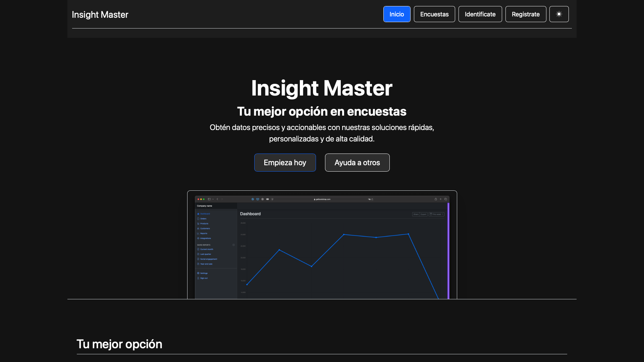Viewport: 644px width, 362px height.
Task: Toggle the light/dark theme sun icon
Action: point(559,14)
